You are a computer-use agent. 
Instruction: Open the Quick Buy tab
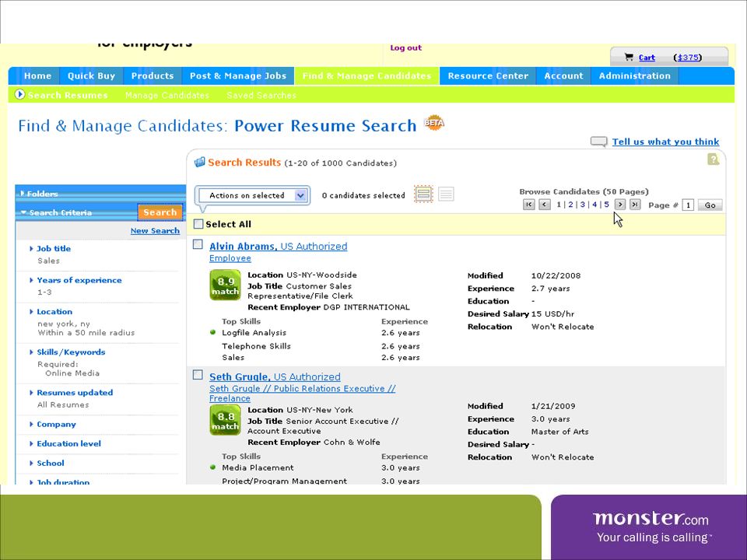[91, 75]
